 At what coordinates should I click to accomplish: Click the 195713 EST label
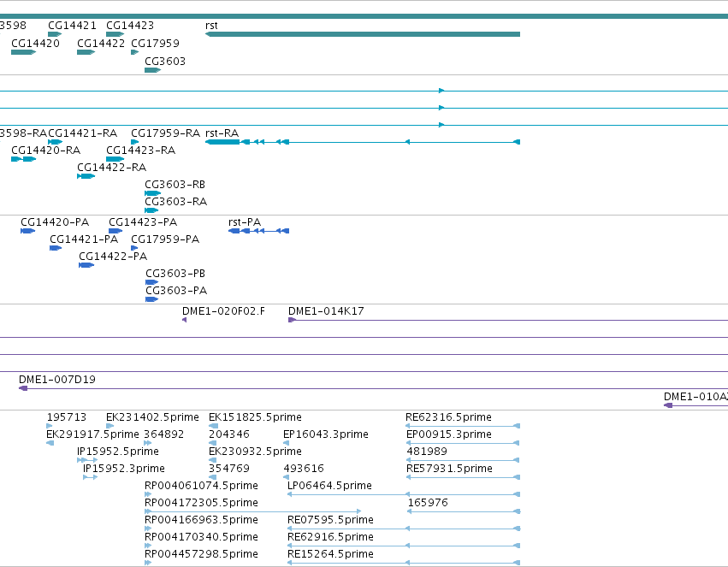(x=67, y=417)
